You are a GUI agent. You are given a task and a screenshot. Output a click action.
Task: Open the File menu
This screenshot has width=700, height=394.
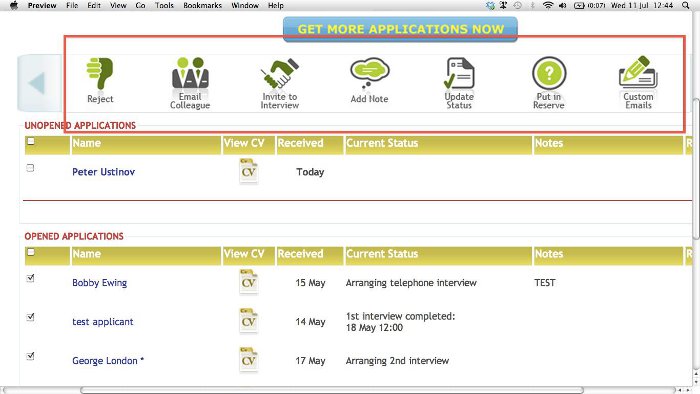tap(72, 5)
